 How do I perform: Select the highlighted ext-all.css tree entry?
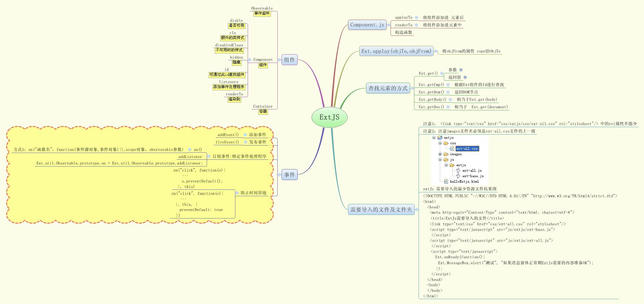pyautogui.click(x=467, y=149)
